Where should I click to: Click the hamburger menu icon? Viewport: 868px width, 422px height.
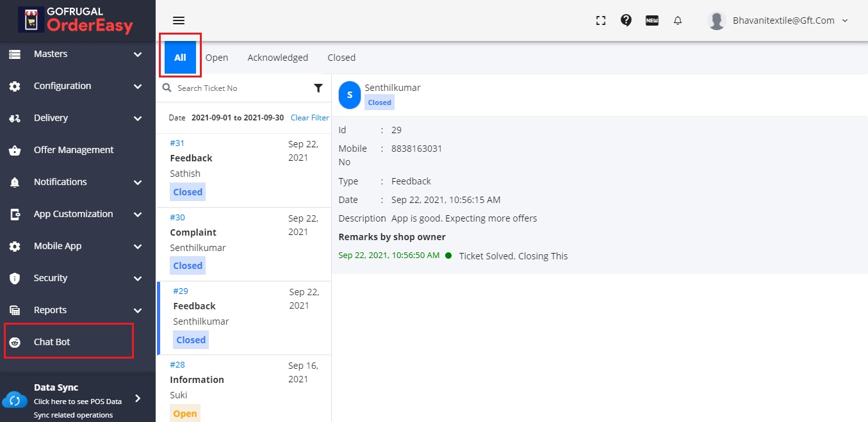179,20
